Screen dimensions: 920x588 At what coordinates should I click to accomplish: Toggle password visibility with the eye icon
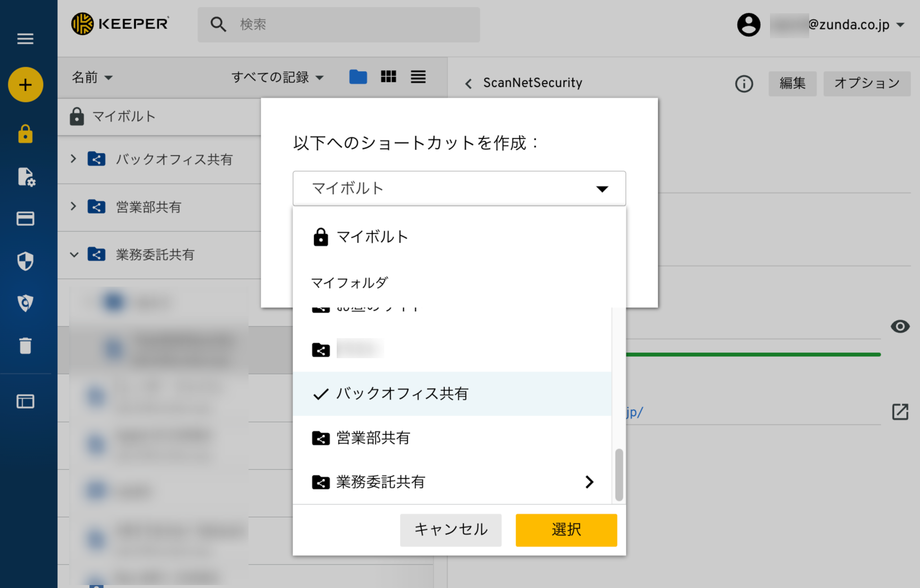point(900,327)
